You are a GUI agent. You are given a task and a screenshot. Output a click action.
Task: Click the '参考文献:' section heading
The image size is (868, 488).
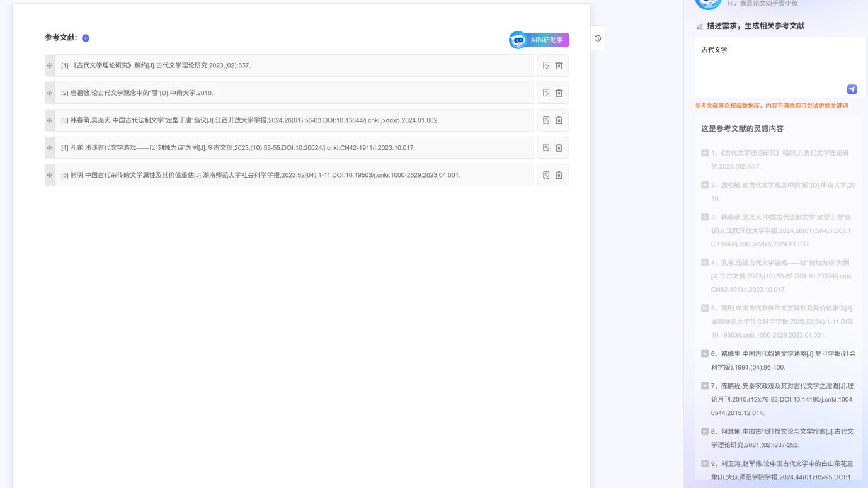click(61, 38)
